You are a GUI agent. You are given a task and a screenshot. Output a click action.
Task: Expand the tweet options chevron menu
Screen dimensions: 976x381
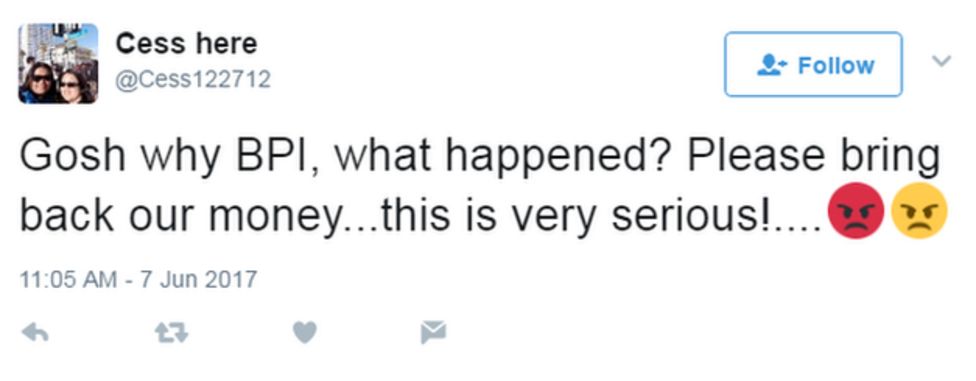[942, 60]
